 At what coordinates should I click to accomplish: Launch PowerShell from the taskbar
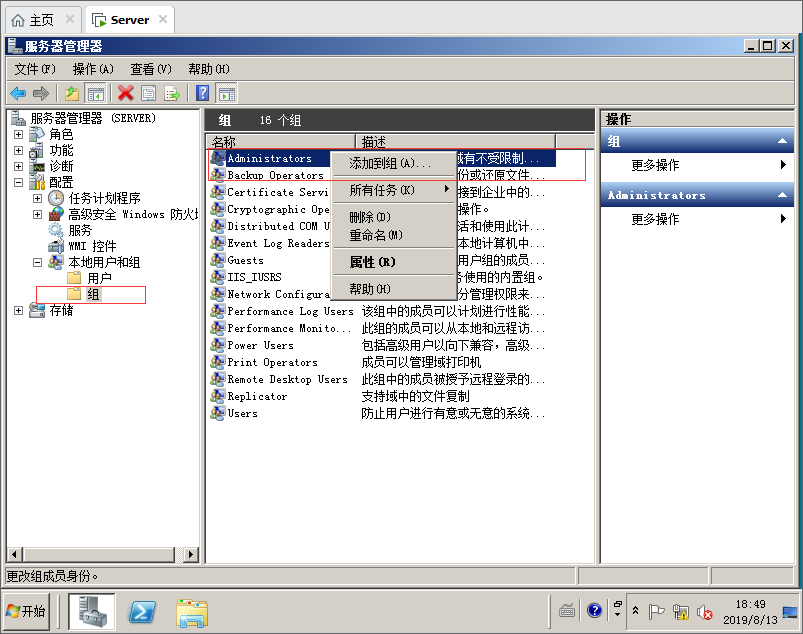point(143,611)
